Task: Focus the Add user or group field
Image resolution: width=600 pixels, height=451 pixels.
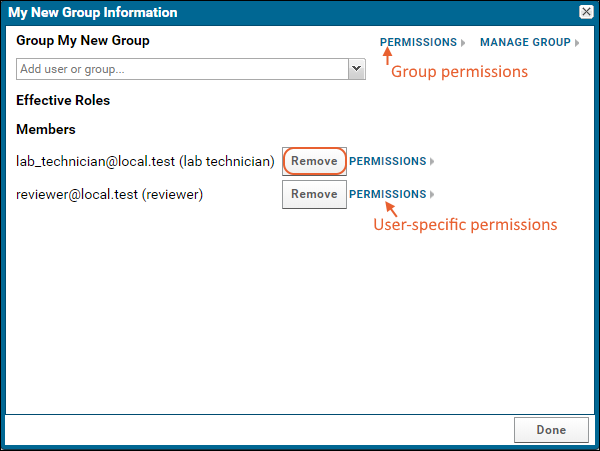Action: (182, 69)
